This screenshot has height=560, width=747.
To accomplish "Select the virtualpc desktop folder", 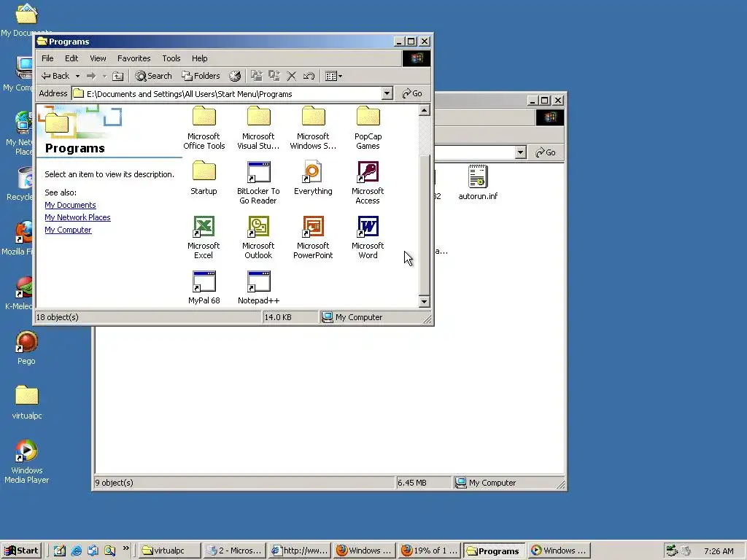I will 27,402.
